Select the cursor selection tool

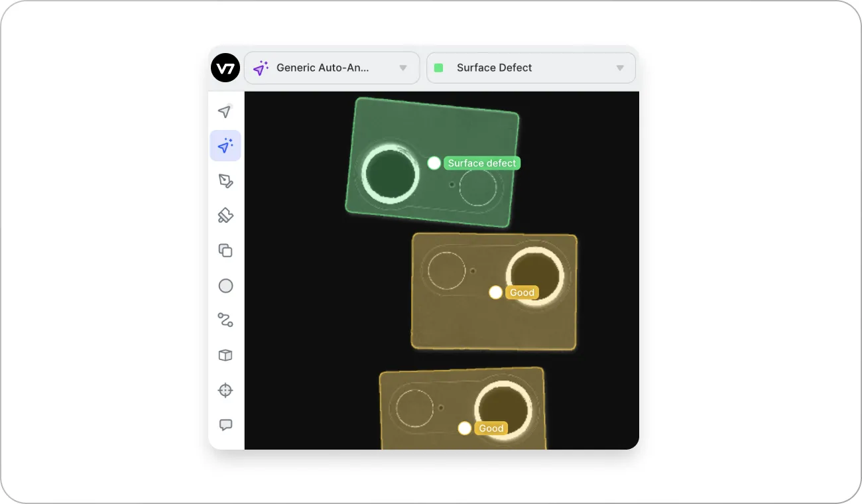tap(225, 111)
